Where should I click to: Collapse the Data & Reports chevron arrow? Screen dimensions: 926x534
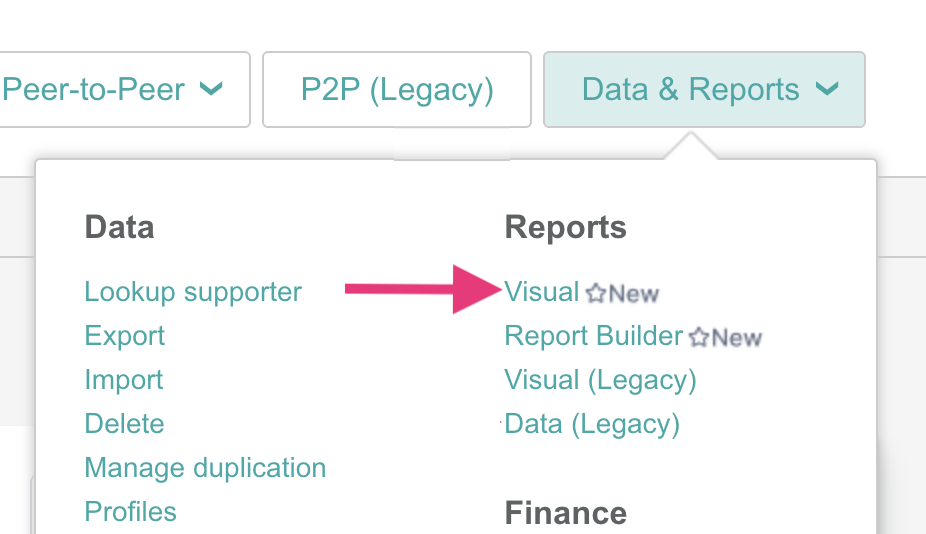pos(827,89)
